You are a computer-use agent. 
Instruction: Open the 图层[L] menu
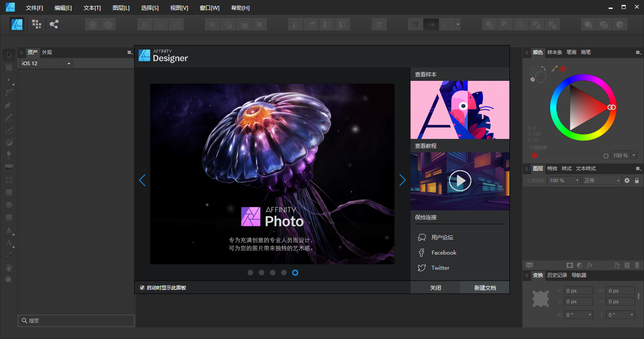121,8
